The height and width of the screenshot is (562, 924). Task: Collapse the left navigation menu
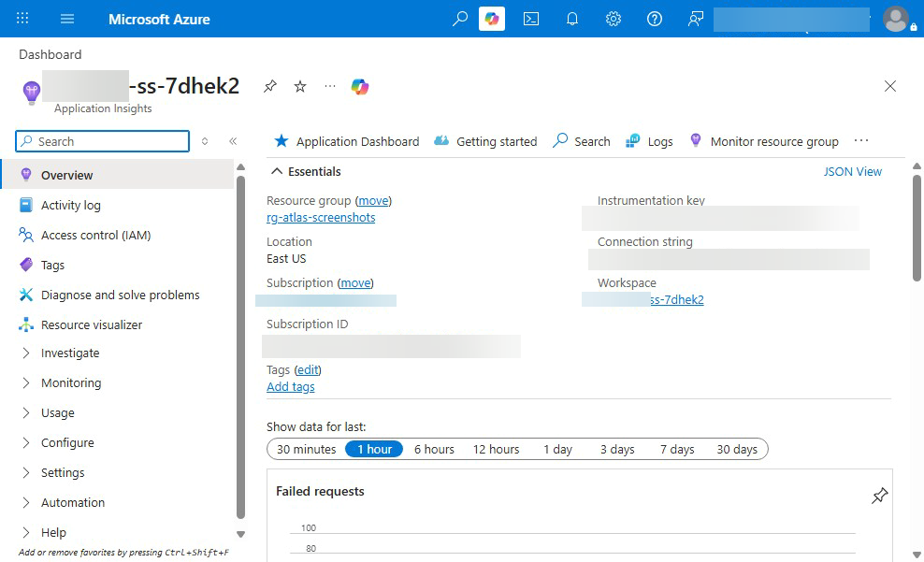(233, 141)
